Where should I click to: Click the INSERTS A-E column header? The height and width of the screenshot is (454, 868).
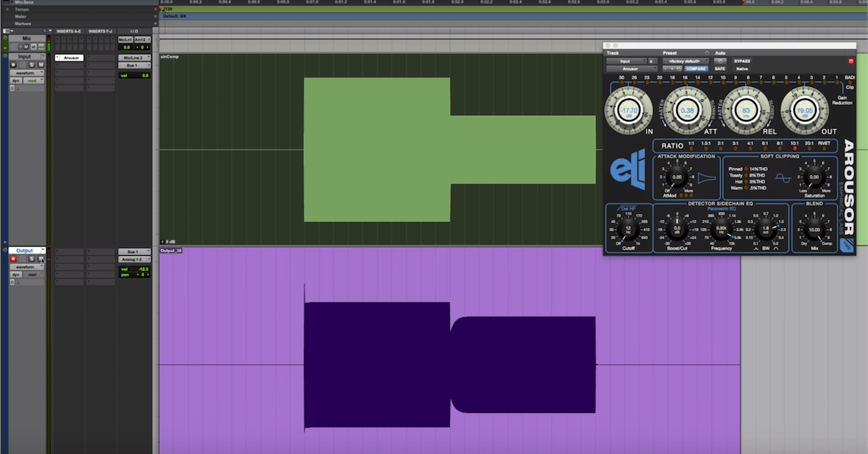pyautogui.click(x=69, y=31)
